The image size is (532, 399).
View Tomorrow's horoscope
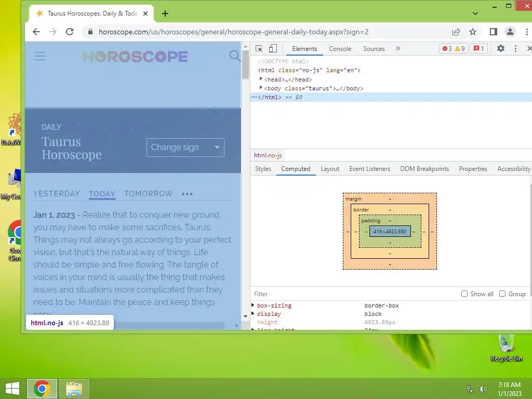pyautogui.click(x=148, y=194)
